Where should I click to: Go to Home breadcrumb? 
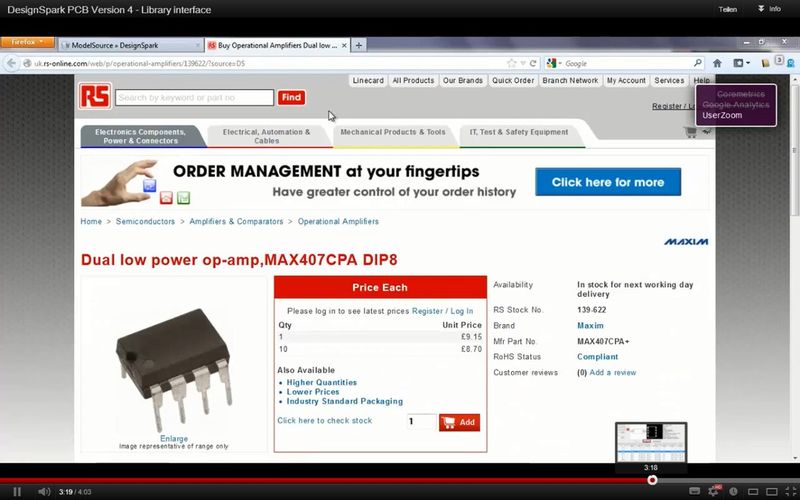click(x=91, y=221)
